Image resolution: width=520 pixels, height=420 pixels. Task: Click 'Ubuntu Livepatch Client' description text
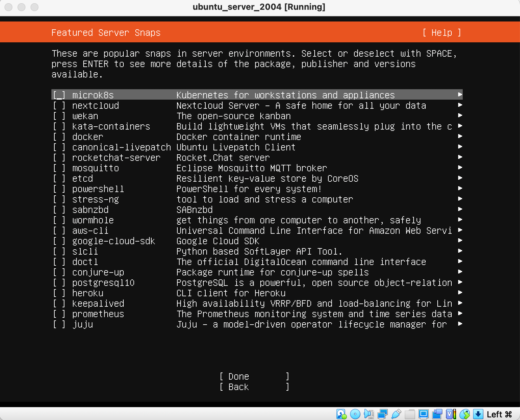pos(236,147)
